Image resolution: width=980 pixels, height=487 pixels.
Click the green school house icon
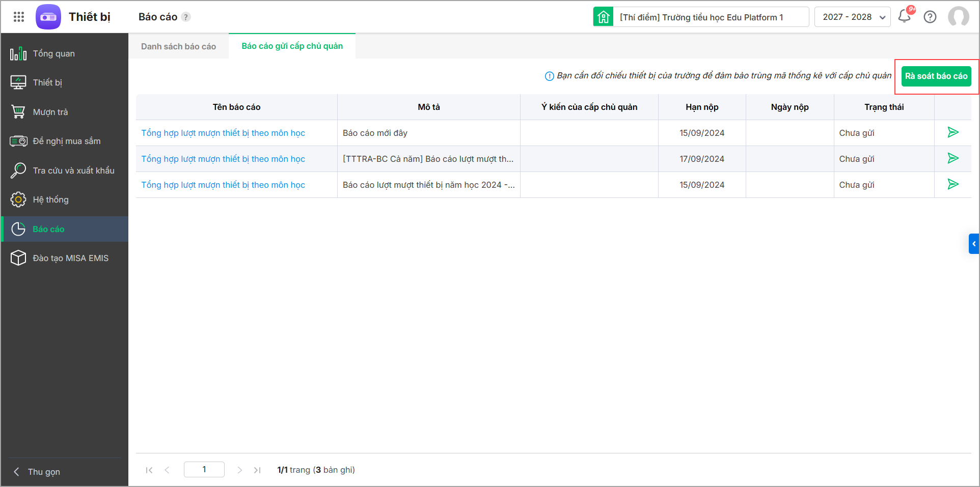603,17
